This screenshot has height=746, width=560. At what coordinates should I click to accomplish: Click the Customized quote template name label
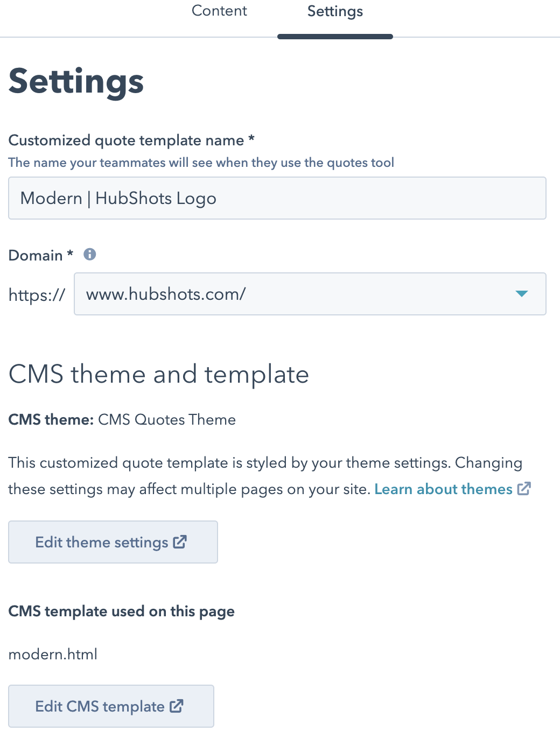pos(127,140)
